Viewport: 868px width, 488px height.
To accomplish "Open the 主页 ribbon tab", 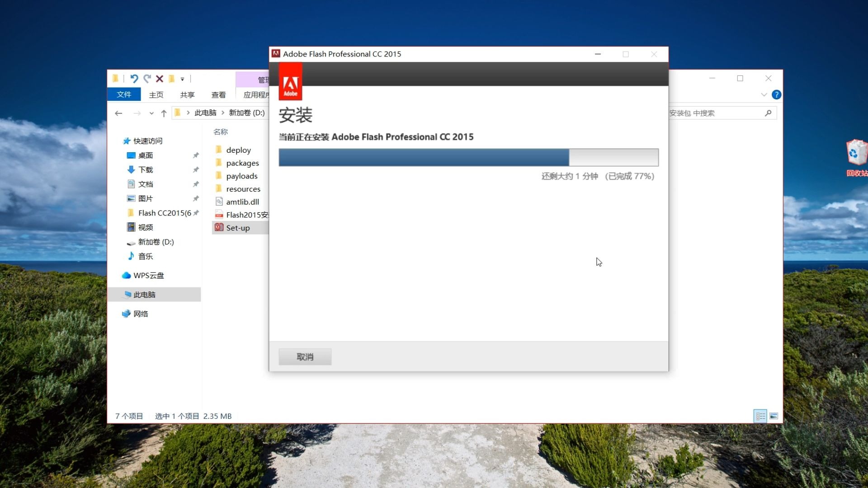I will [156, 95].
